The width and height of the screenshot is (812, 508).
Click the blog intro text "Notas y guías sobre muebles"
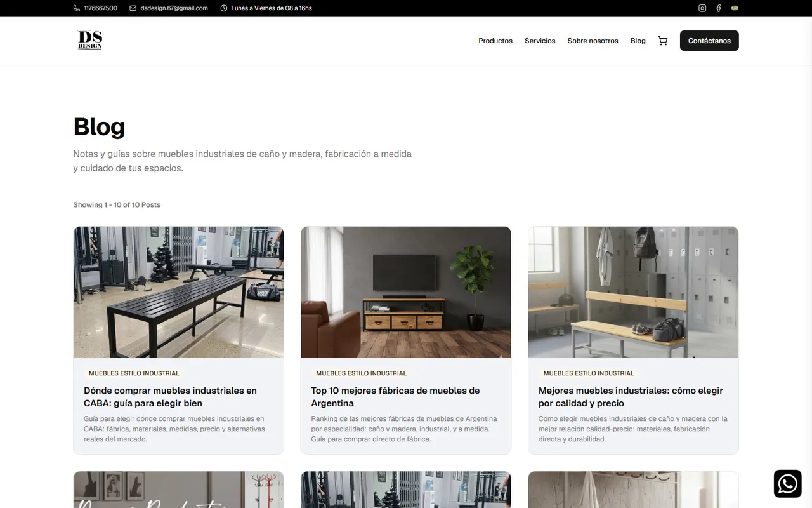[242, 161]
